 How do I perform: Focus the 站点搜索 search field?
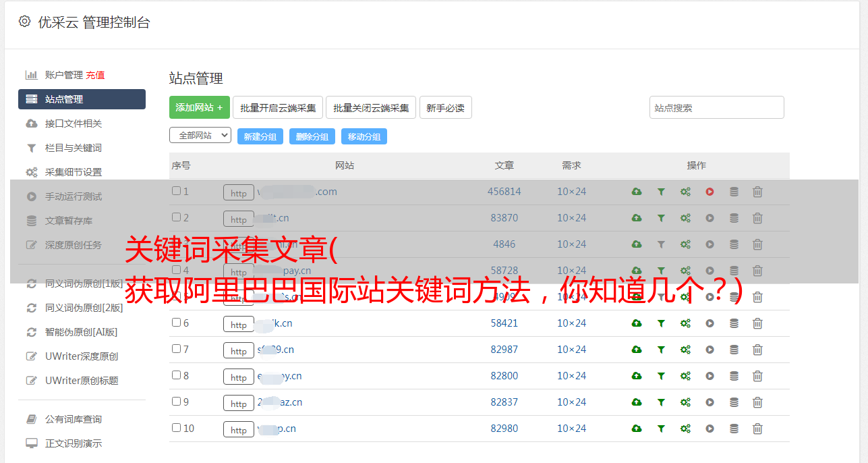[716, 107]
